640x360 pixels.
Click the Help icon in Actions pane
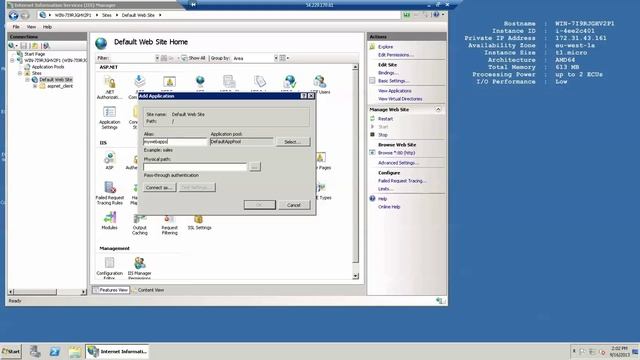[372, 198]
